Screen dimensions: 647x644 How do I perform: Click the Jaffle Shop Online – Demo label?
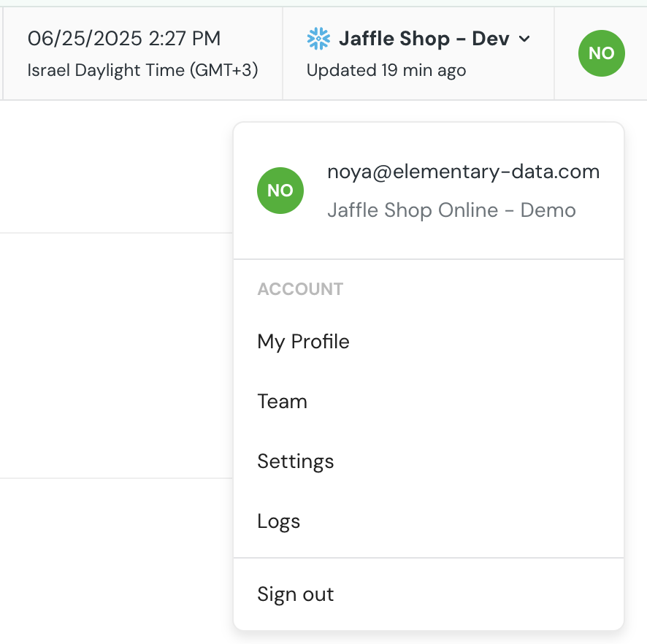coord(451,210)
